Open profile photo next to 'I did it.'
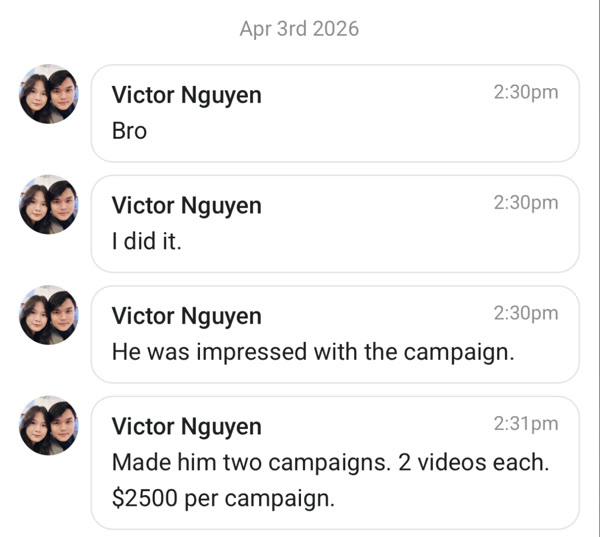The height and width of the screenshot is (537, 600). (49, 205)
